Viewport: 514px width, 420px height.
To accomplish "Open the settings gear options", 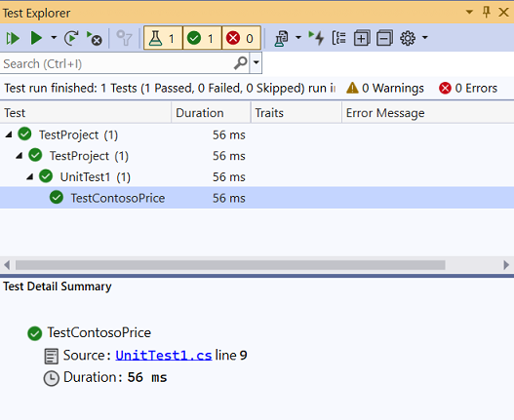I will pyautogui.click(x=408, y=38).
